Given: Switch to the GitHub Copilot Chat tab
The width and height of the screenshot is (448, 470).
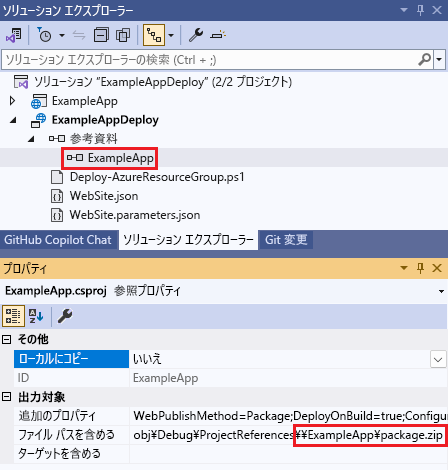Looking at the screenshot, I should (58, 240).
